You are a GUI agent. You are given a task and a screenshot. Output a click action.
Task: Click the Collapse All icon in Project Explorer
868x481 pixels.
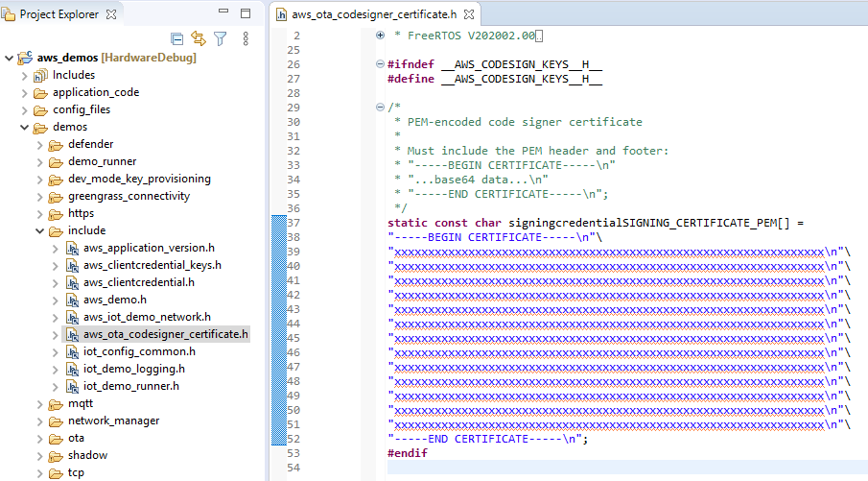click(x=176, y=38)
